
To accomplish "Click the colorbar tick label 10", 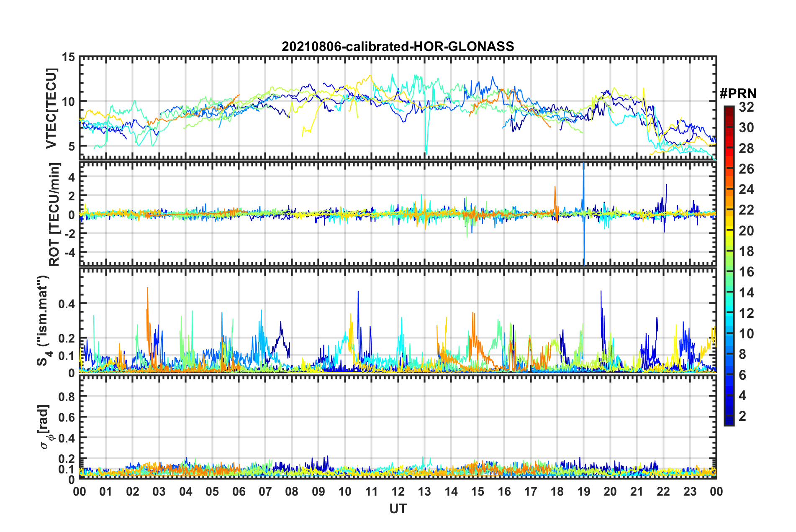I will coord(746,334).
